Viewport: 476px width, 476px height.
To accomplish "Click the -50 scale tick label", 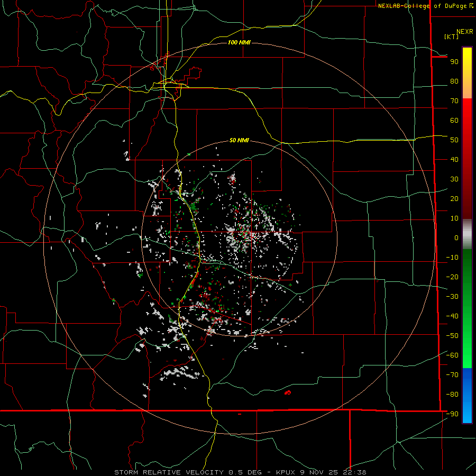I will pos(452,336).
